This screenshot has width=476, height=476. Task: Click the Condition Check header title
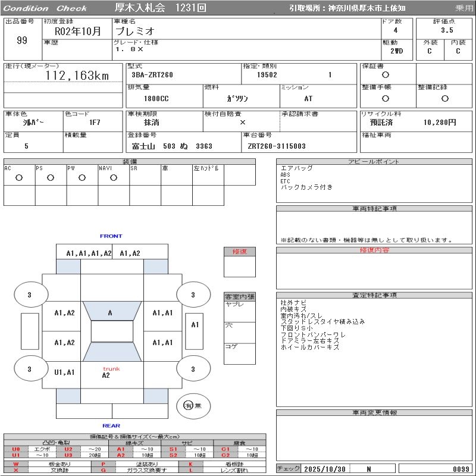click(x=45, y=8)
